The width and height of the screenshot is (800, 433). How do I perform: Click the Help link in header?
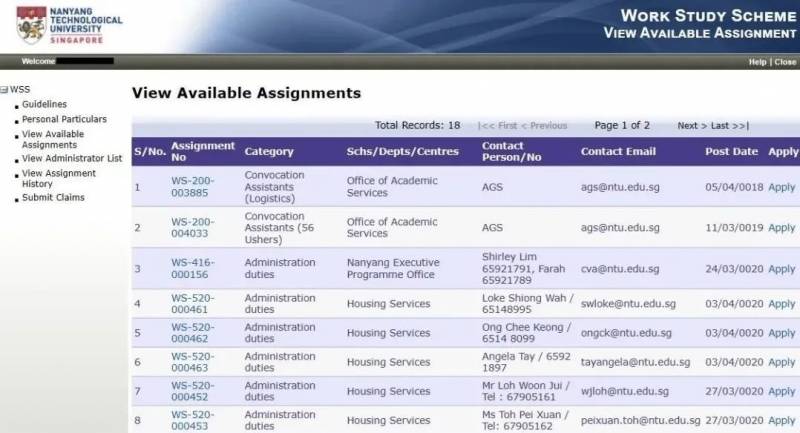tap(757, 62)
